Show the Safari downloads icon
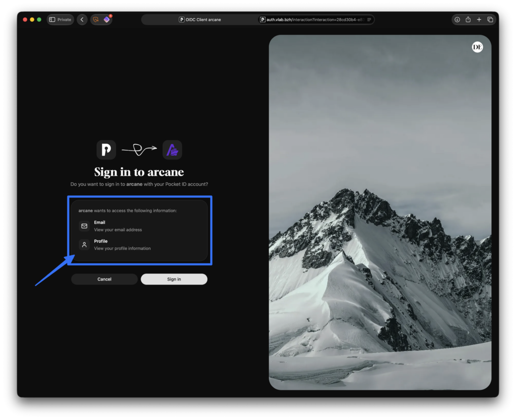The image size is (516, 420). [457, 20]
